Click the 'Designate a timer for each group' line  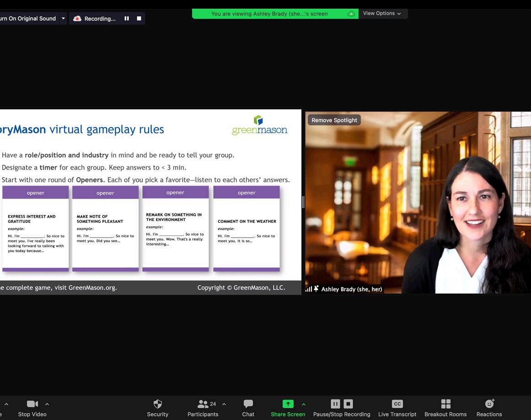[94, 168]
